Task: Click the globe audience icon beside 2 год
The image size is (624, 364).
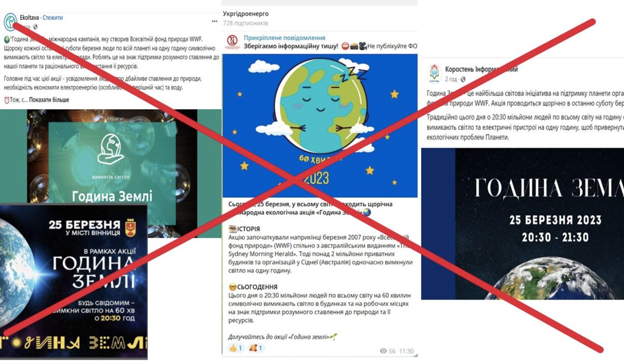Action: tap(463, 79)
